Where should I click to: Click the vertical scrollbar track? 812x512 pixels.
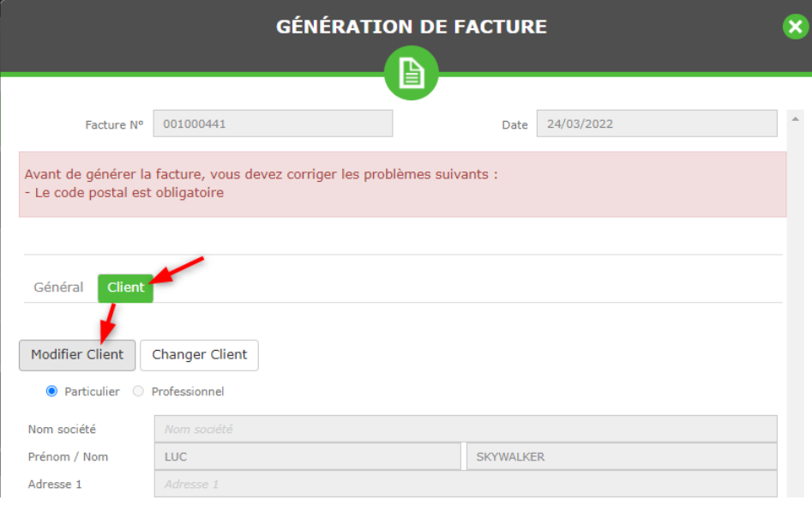[x=796, y=311]
